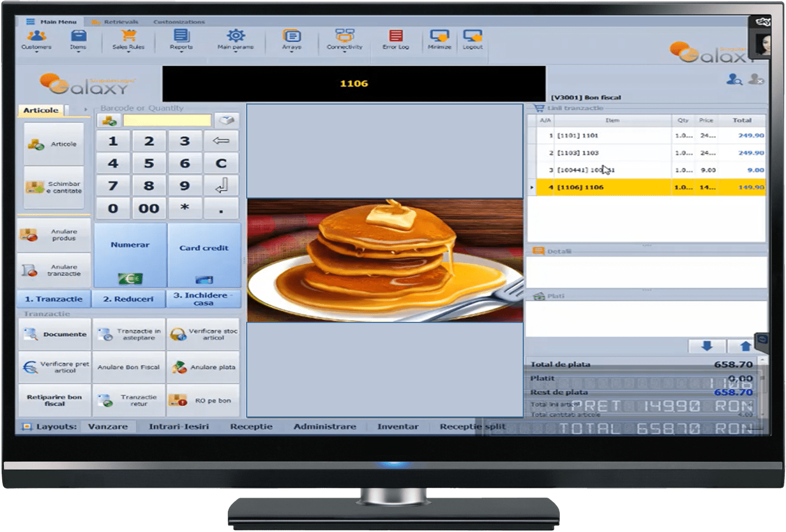Click the blue up arrow button
Image resolution: width=786 pixels, height=532 pixels.
(x=745, y=346)
